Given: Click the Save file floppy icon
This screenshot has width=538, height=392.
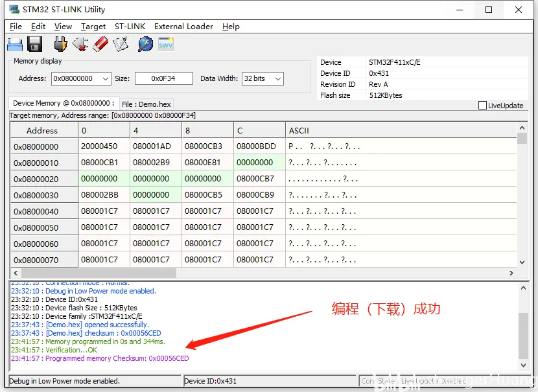Looking at the screenshot, I should [x=35, y=44].
